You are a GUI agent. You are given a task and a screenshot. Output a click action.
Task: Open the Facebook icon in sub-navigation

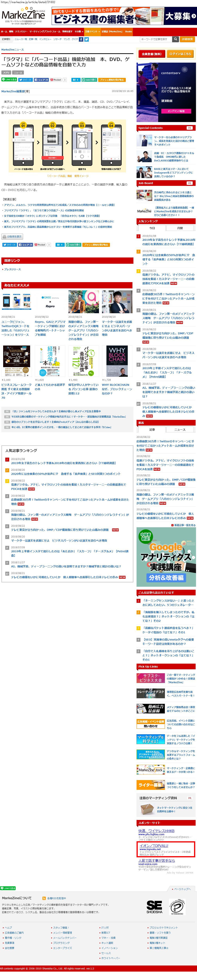point(81,39)
